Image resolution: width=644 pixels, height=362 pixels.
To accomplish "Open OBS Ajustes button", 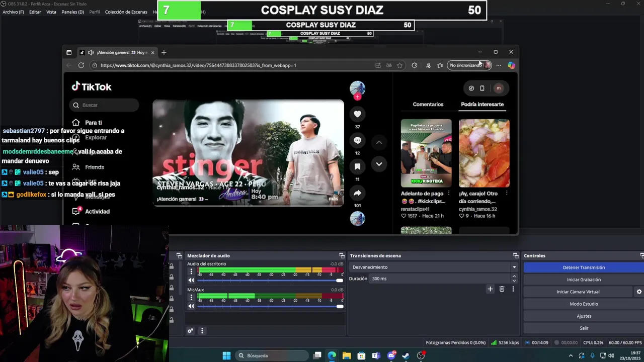I will (584, 316).
